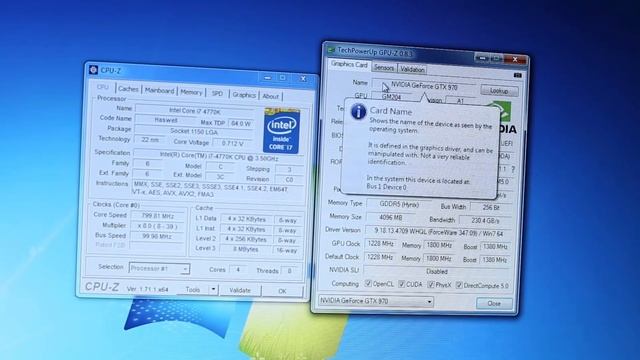Viewport: 640px width, 360px height.
Task: Expand the Tools dropdown arrow in CPU-Z
Action: [213, 289]
